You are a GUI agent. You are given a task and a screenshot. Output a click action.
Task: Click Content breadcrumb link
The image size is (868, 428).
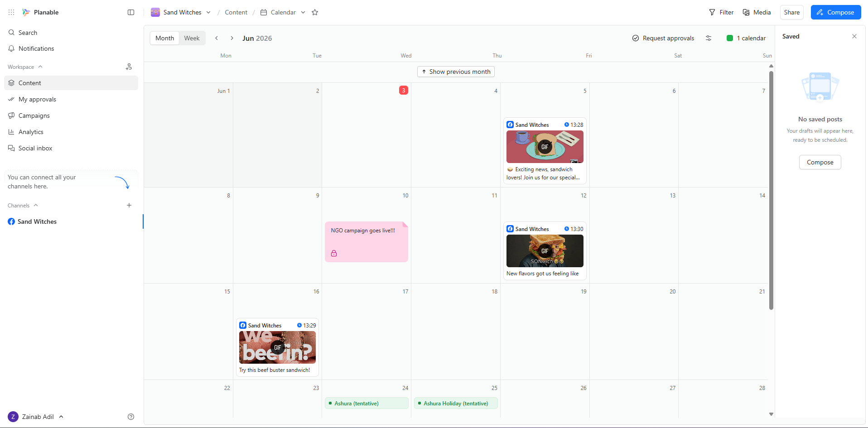pos(236,12)
